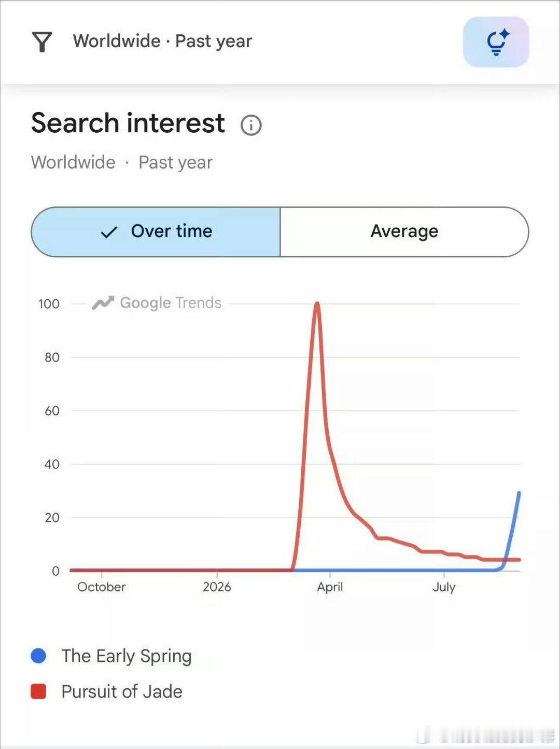Click the red Pursuit of Jade square
This screenshot has height=749, width=560.
(38, 691)
